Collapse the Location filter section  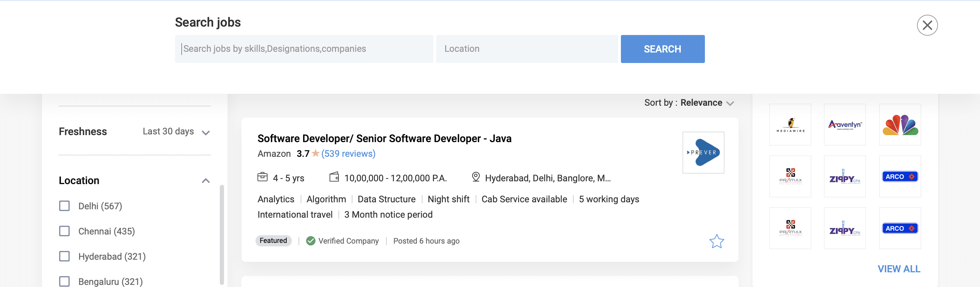[x=205, y=181]
